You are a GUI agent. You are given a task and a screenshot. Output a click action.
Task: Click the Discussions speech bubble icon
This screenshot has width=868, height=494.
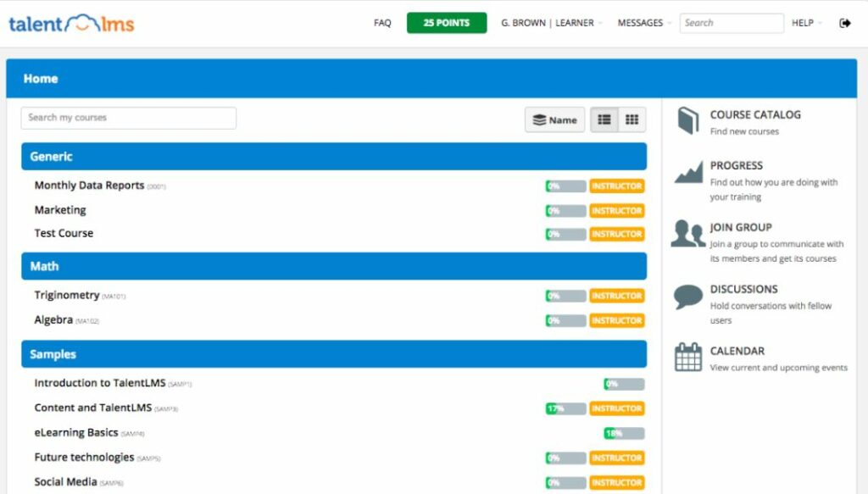(688, 297)
